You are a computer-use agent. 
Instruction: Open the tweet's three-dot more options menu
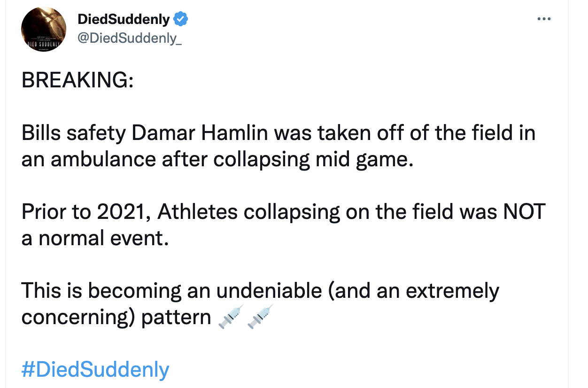coord(543,19)
